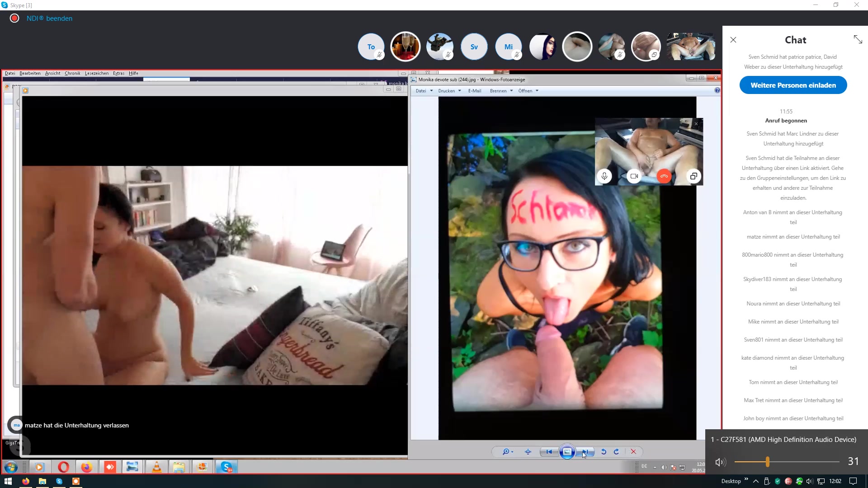Open the Datei dropdown in the photo viewer
The height and width of the screenshot is (488, 868).
[424, 91]
